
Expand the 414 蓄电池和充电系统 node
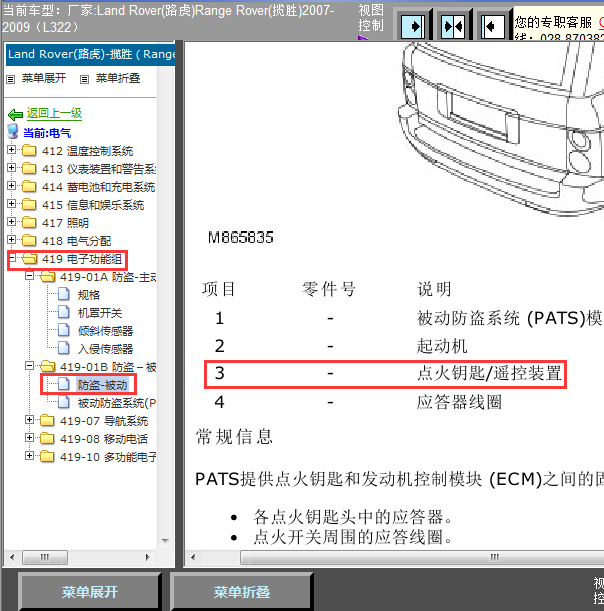coord(11,185)
